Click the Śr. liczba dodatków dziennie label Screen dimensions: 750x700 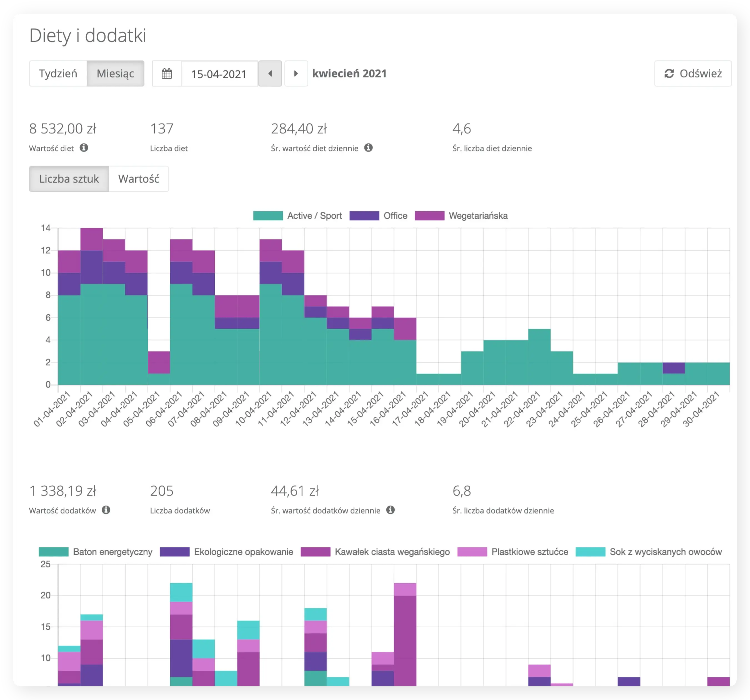coord(503,511)
